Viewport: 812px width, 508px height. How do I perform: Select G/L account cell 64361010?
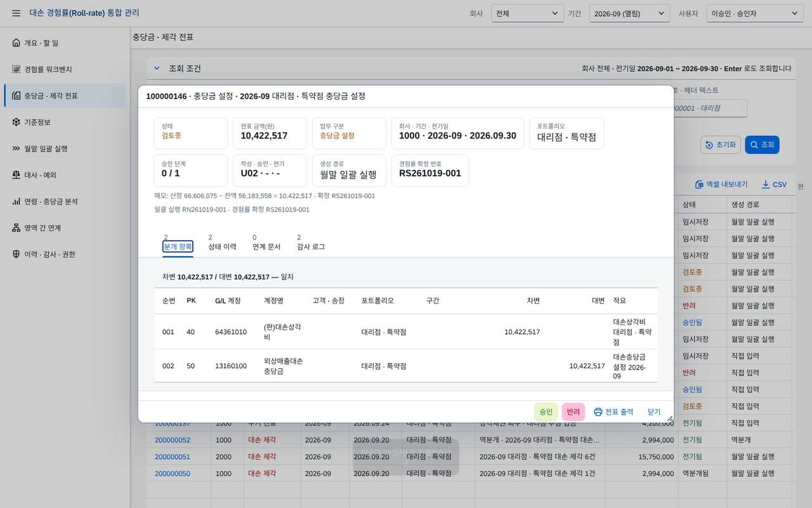coord(231,332)
